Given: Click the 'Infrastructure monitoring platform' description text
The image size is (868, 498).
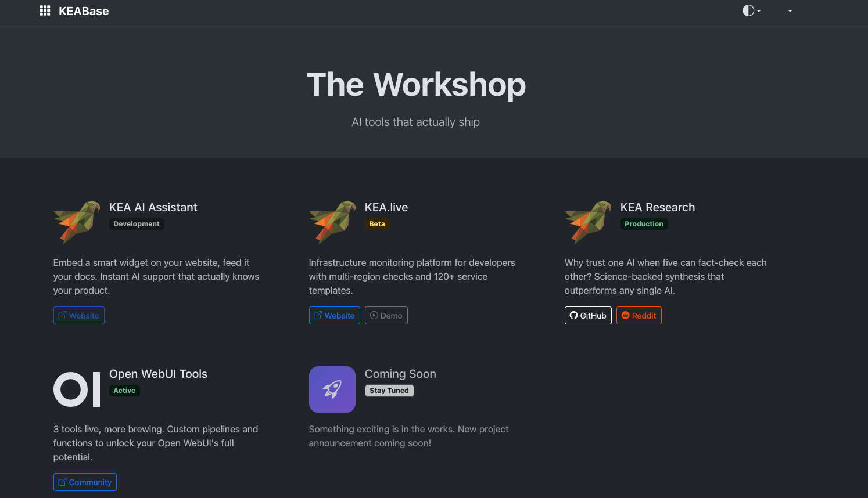Looking at the screenshot, I should [x=412, y=277].
